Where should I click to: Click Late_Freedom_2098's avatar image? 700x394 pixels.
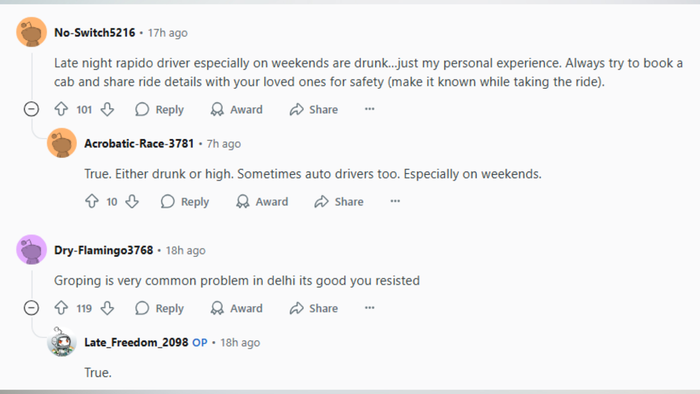62,342
